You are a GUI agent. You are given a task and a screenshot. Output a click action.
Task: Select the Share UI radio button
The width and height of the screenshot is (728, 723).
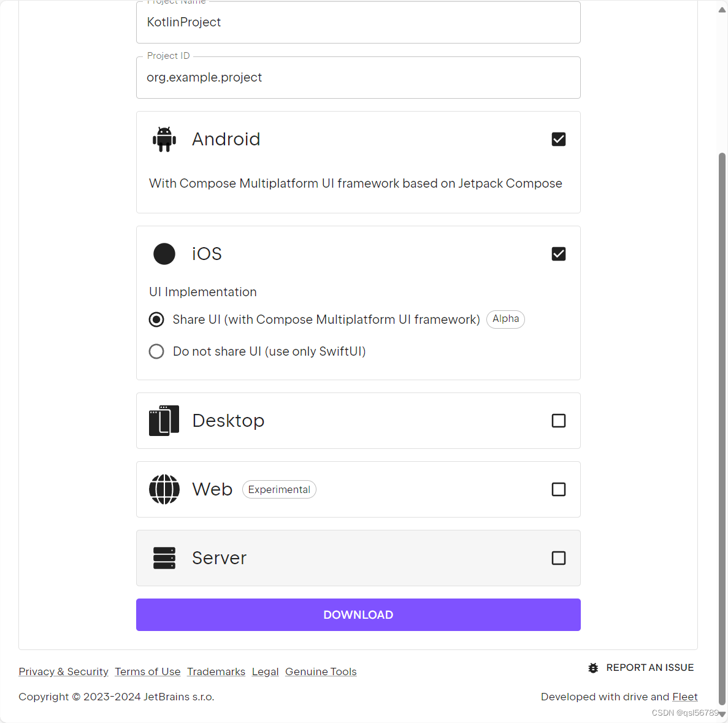tap(156, 319)
